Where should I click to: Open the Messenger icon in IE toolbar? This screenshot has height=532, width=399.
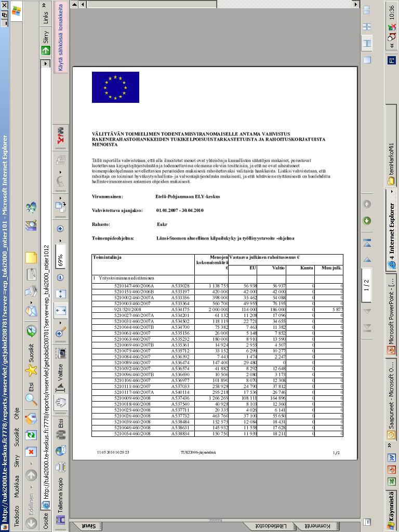(31, 208)
